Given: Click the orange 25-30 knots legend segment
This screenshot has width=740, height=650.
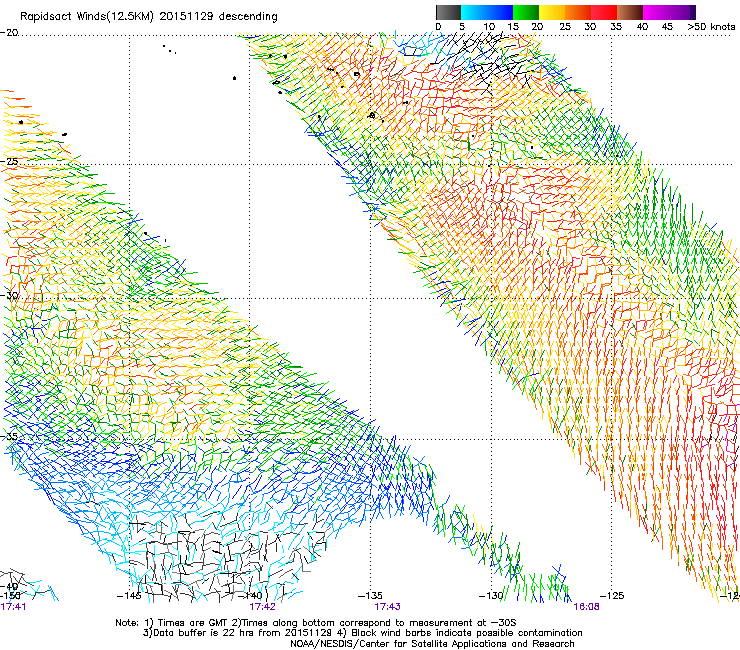Looking at the screenshot, I should coord(578,12).
